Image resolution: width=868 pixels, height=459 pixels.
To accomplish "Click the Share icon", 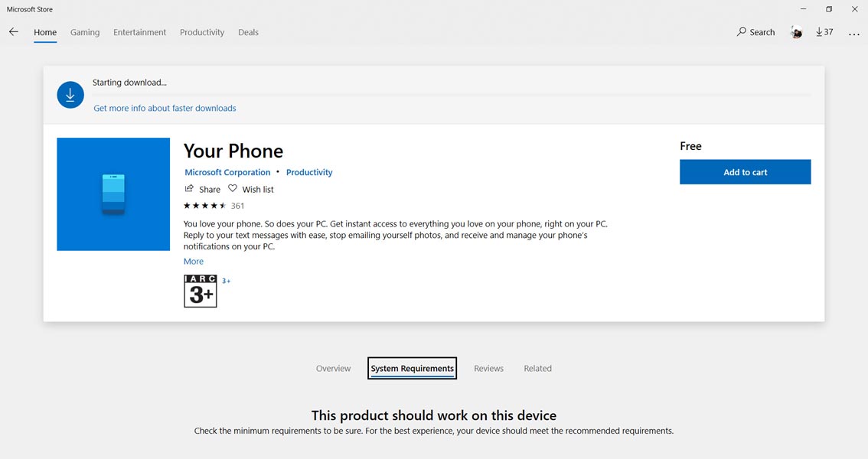I will point(189,189).
